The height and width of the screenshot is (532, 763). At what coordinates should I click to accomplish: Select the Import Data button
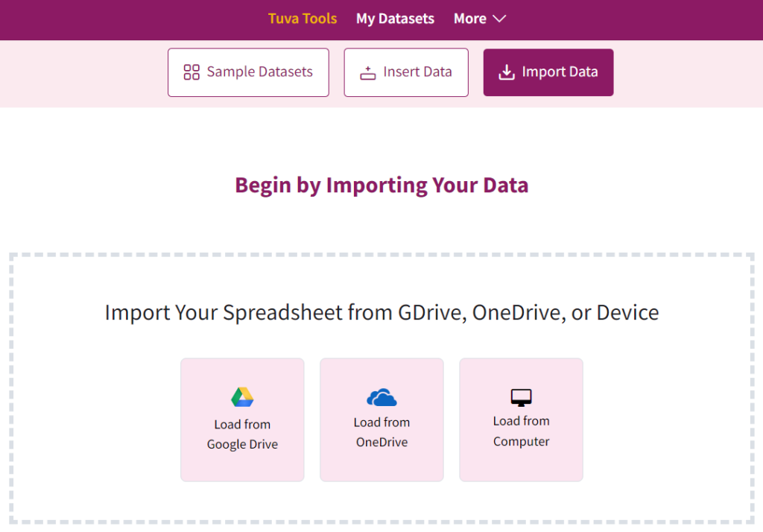[548, 72]
